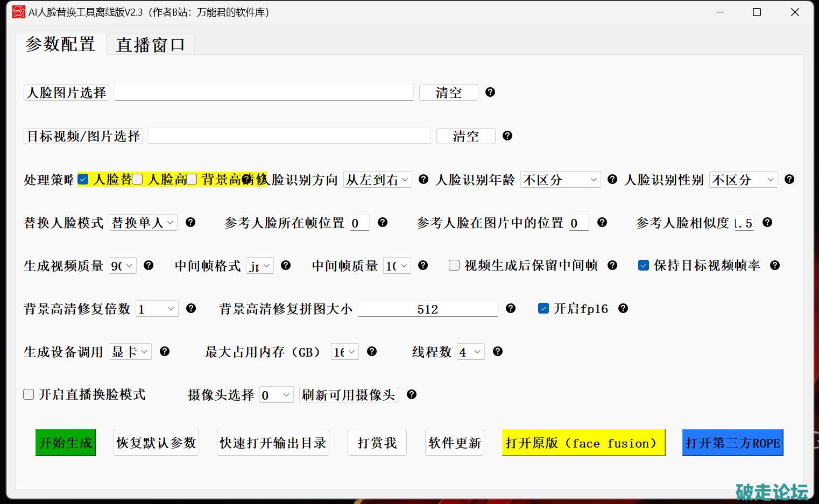This screenshot has width=819, height=504.
Task: Click help icon beside 刷新可用摄像头 button
Action: point(412,395)
